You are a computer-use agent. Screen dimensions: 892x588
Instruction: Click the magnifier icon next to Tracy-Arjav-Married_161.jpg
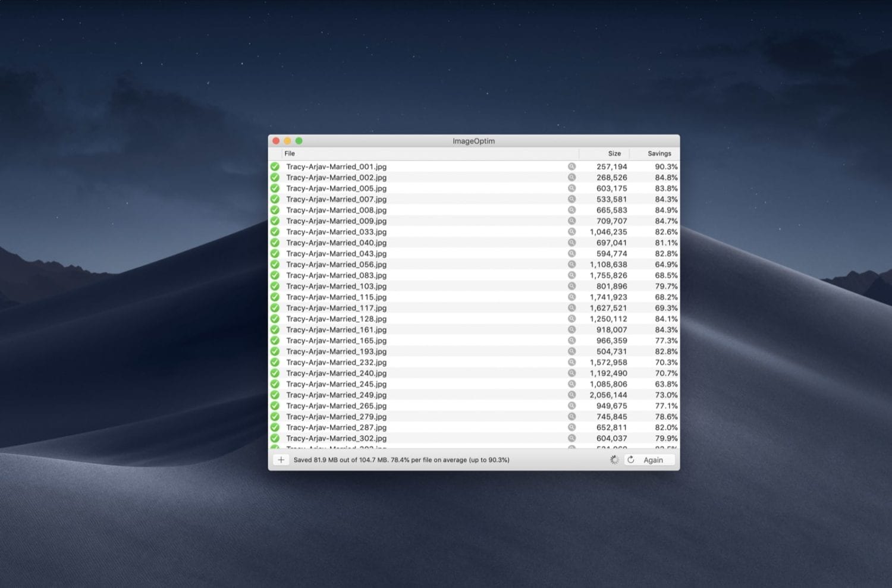tap(572, 329)
